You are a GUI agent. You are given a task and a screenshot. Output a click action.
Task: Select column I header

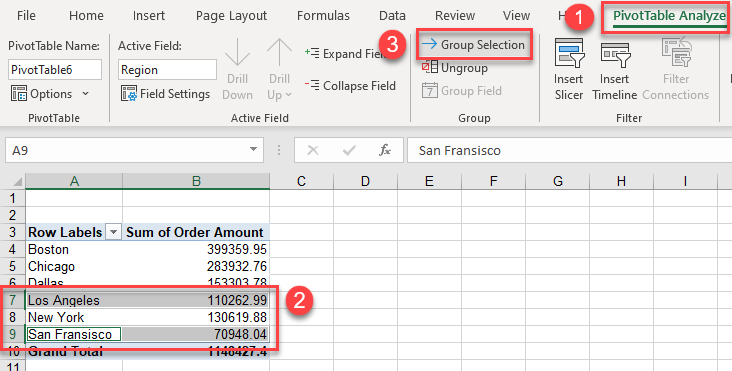pyautogui.click(x=685, y=181)
